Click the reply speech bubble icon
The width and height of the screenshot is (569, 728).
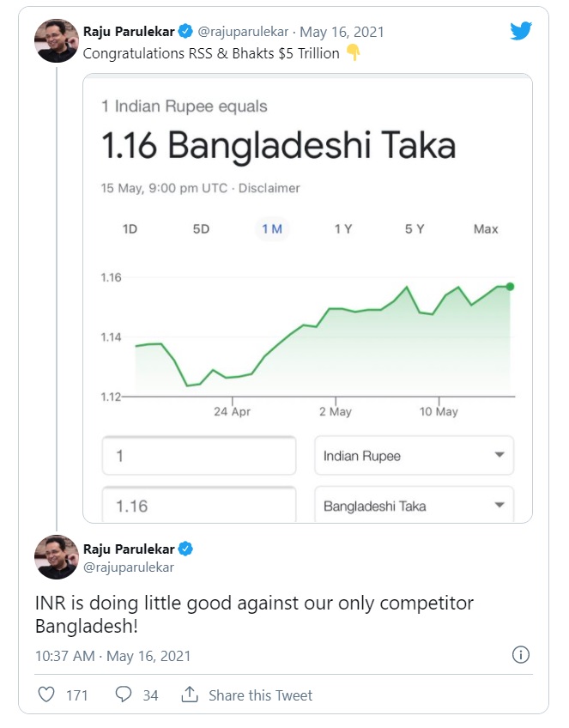click(124, 695)
